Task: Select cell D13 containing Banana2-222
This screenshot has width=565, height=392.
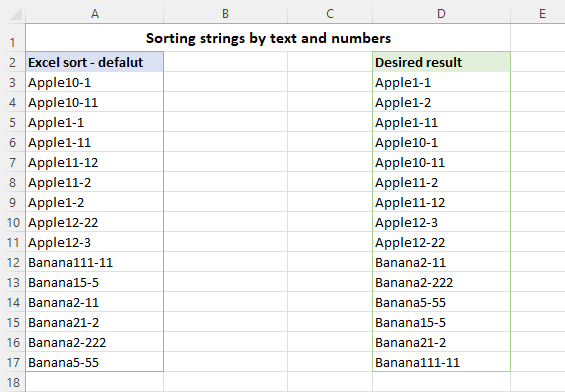Action: [441, 282]
